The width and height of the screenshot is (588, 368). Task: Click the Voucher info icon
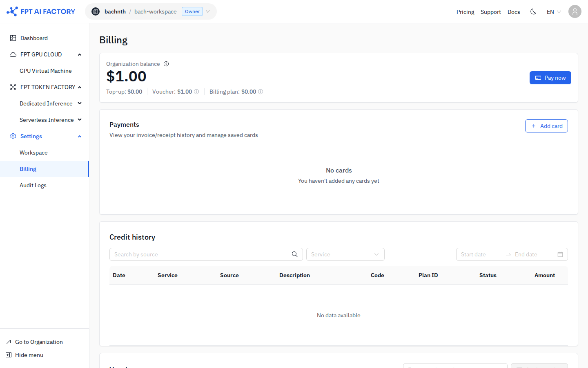[196, 92]
